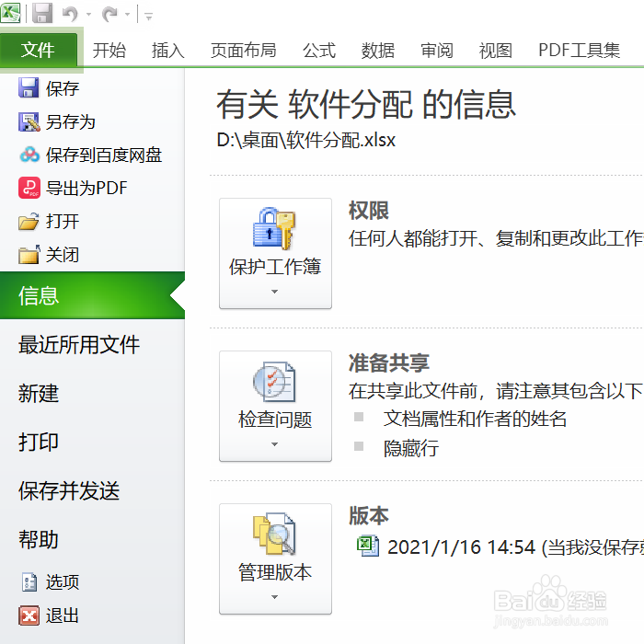Viewport: 644px width, 644px height.
Task: Choose the 保存到百度网盘 label
Action: (x=104, y=155)
